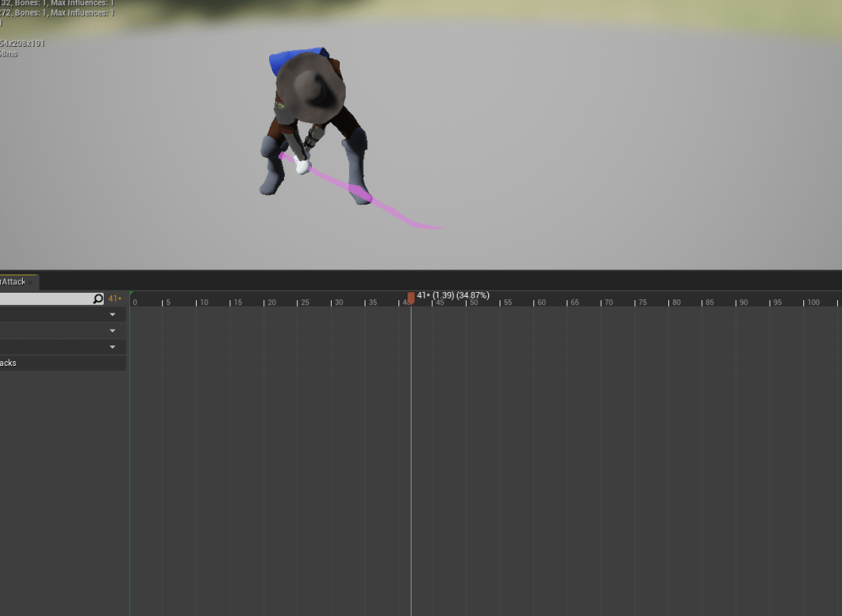Set playhead to frame 60 on the ruler
This screenshot has height=616, width=842.
tap(534, 302)
